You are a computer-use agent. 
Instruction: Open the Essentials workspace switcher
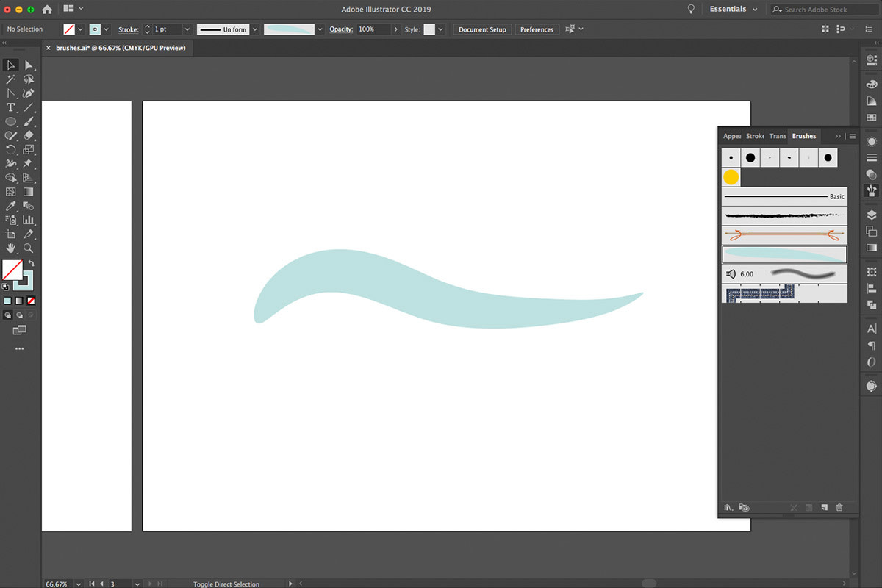click(x=733, y=9)
